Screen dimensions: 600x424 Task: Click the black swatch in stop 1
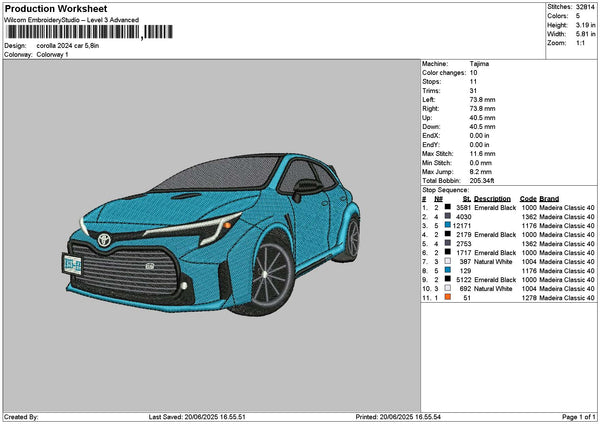[449, 207]
